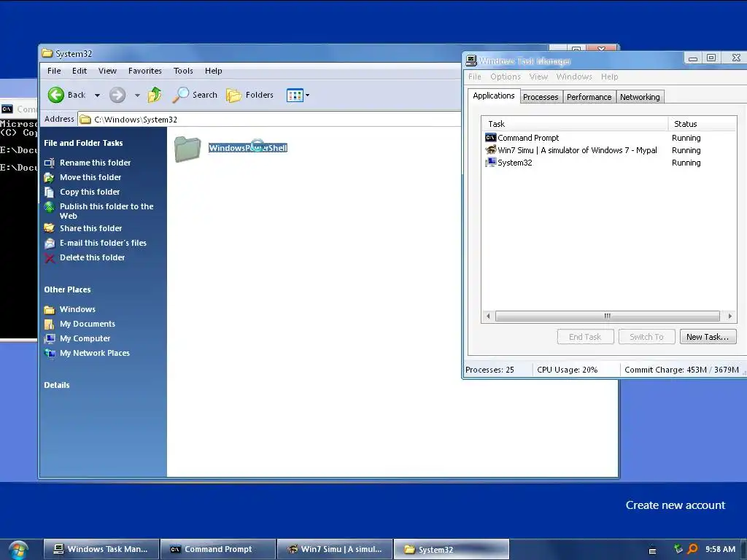The width and height of the screenshot is (747, 560).
Task: Click Rename this folder link
Action: [x=95, y=163]
